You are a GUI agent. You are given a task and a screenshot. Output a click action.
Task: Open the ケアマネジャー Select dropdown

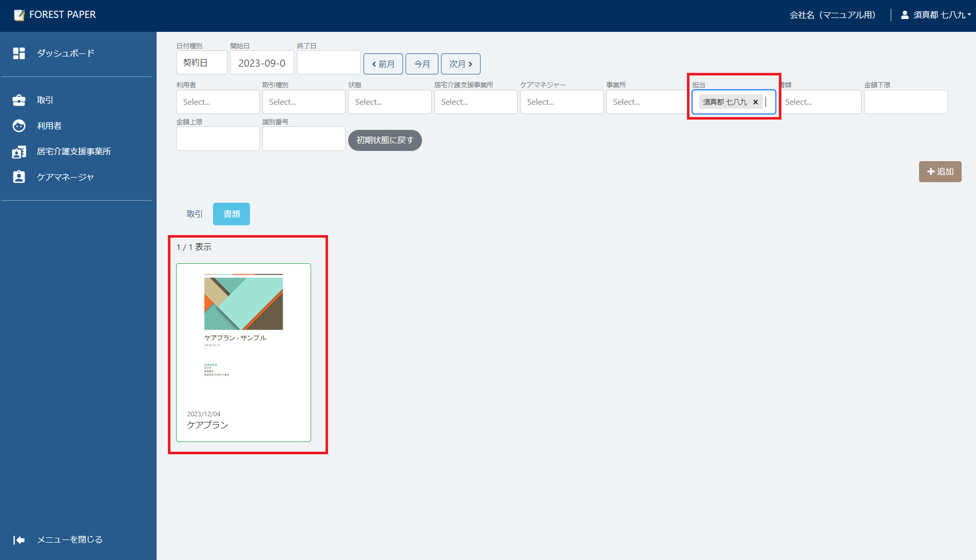click(x=561, y=102)
